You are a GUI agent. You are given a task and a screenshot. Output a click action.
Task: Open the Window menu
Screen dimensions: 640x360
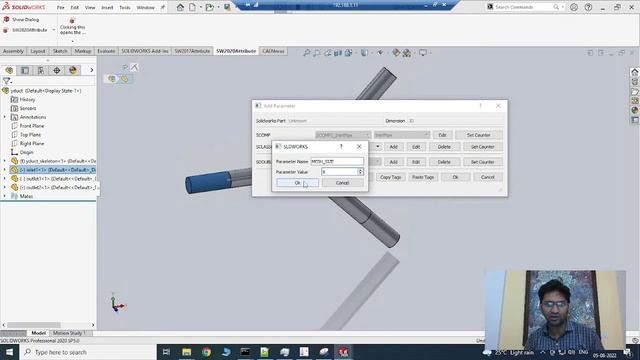pos(145,7)
